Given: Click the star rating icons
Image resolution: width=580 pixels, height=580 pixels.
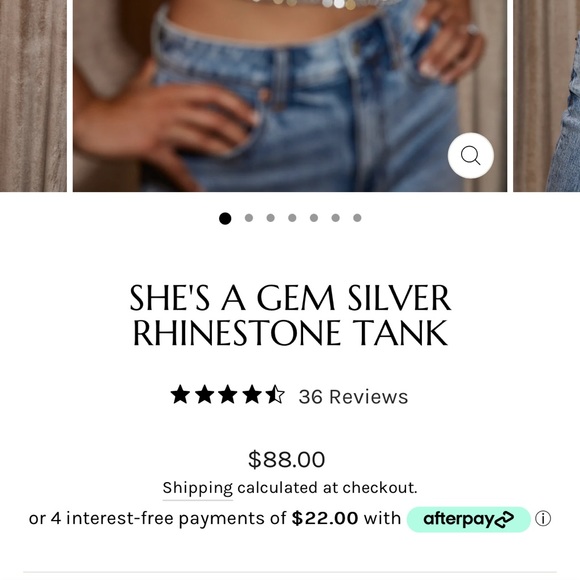Looking at the screenshot, I should coord(227,395).
